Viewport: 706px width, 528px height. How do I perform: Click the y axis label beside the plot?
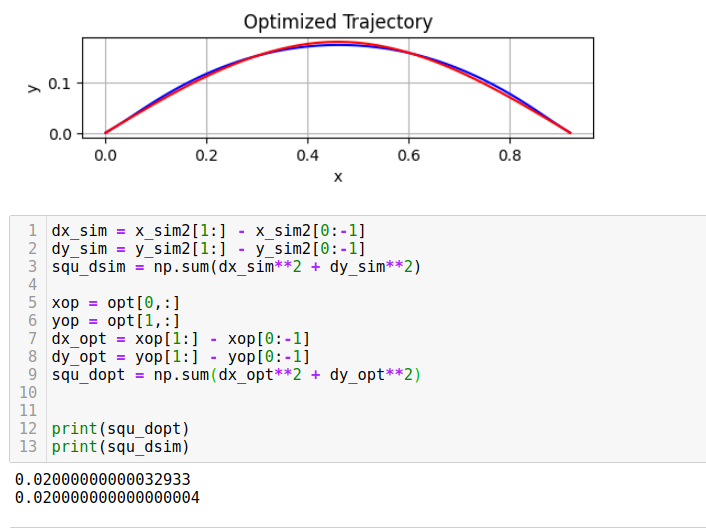pos(33,88)
